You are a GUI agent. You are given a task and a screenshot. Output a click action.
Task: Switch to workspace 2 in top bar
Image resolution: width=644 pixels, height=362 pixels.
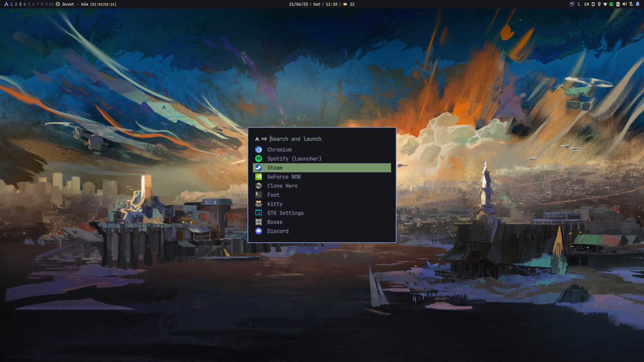pos(16,4)
